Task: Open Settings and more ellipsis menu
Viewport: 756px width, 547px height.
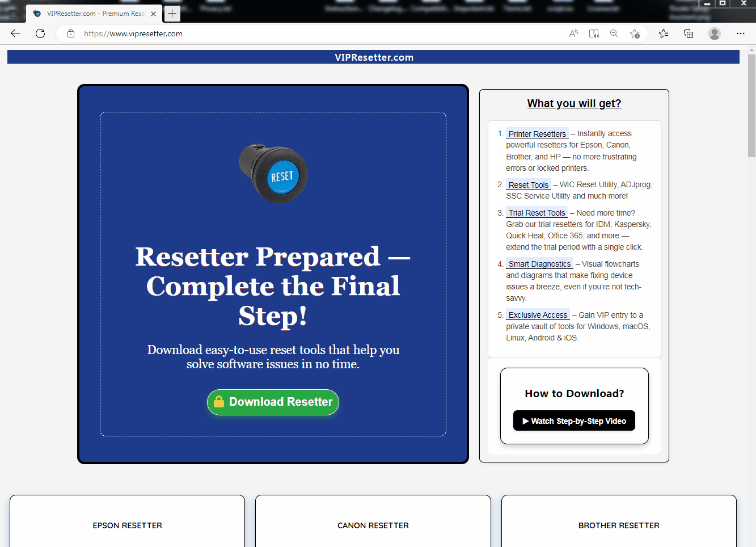Action: pos(740,33)
